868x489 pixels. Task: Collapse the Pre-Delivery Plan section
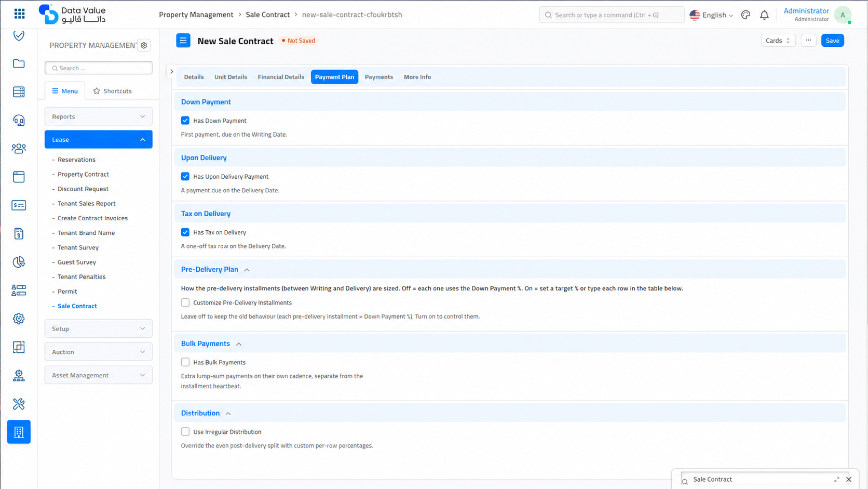247,270
